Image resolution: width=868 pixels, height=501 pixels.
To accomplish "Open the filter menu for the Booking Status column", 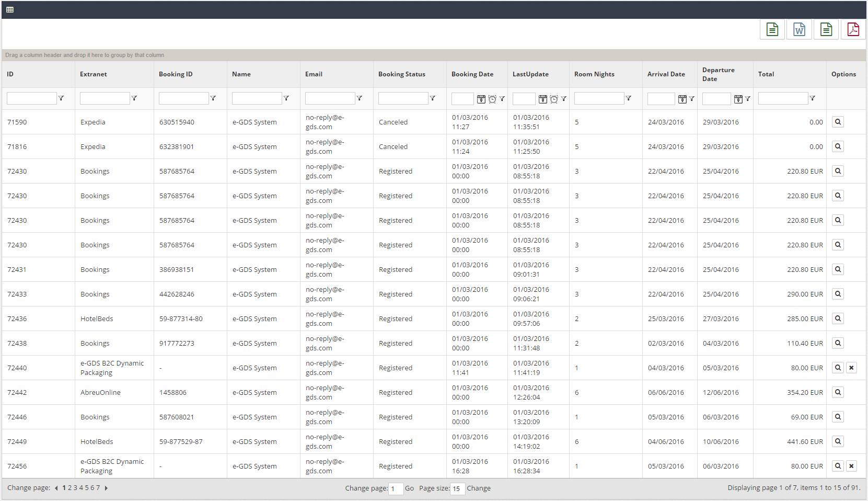I will tap(433, 98).
